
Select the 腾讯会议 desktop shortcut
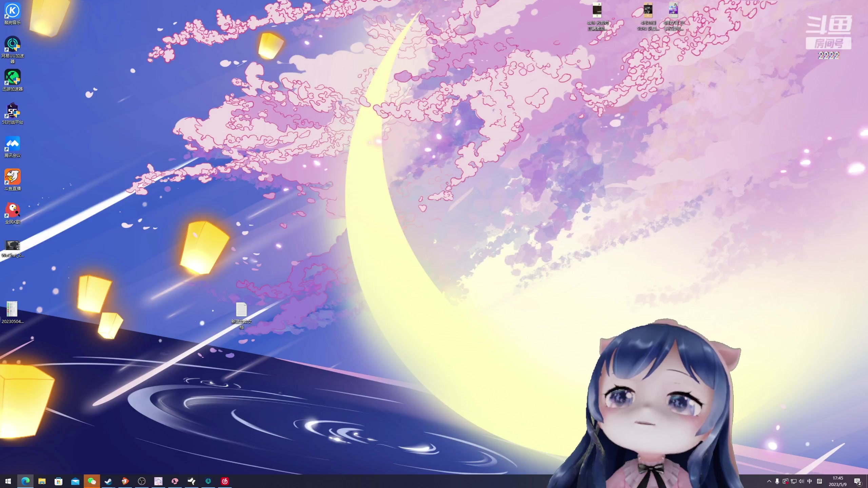click(13, 144)
